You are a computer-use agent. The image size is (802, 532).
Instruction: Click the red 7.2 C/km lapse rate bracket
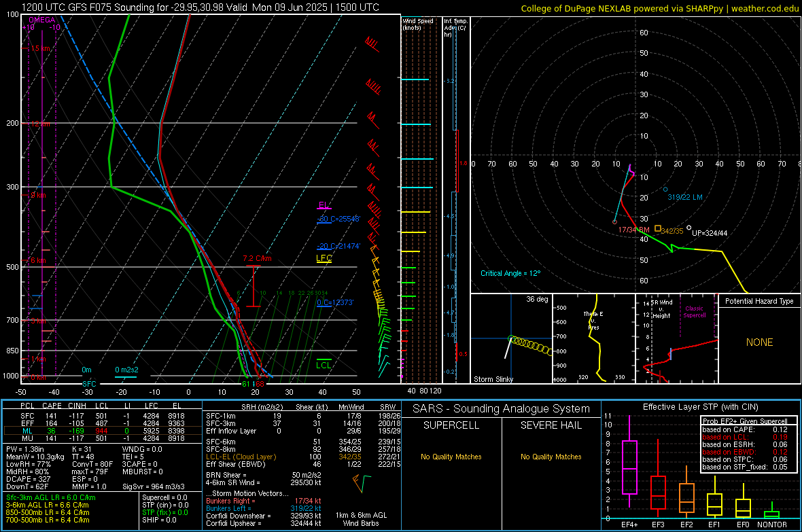coord(254,286)
